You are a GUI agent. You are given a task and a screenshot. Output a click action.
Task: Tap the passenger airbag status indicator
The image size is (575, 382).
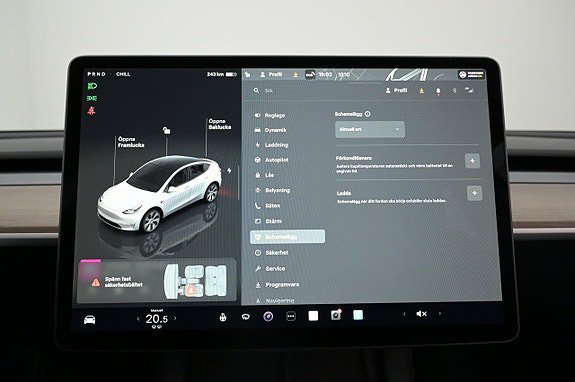pos(471,74)
